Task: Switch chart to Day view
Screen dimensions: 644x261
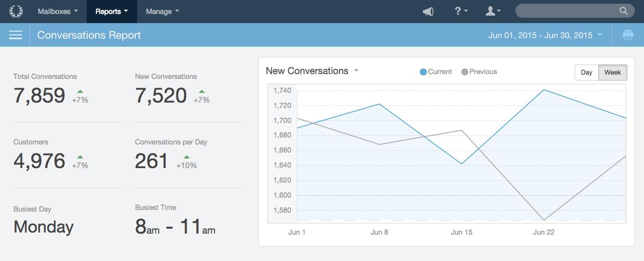Action: [x=586, y=73]
